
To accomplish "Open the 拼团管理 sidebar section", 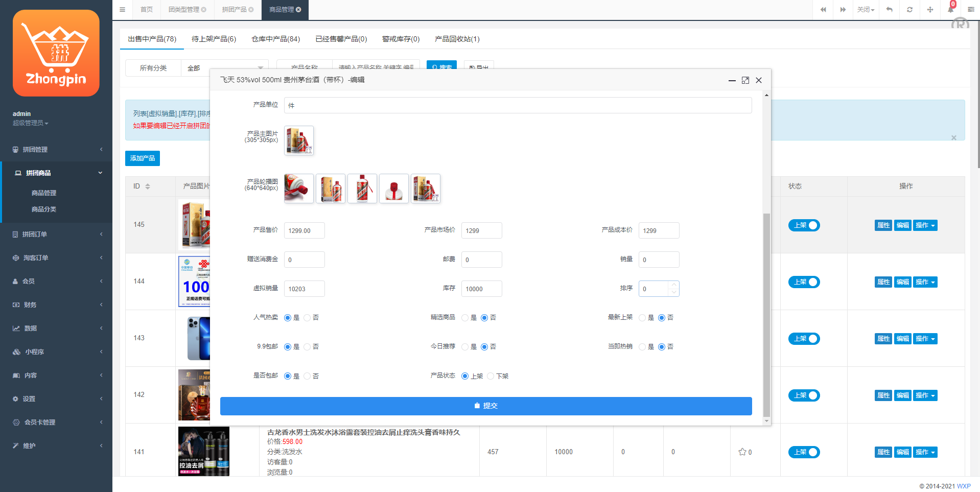I will 36,149.
